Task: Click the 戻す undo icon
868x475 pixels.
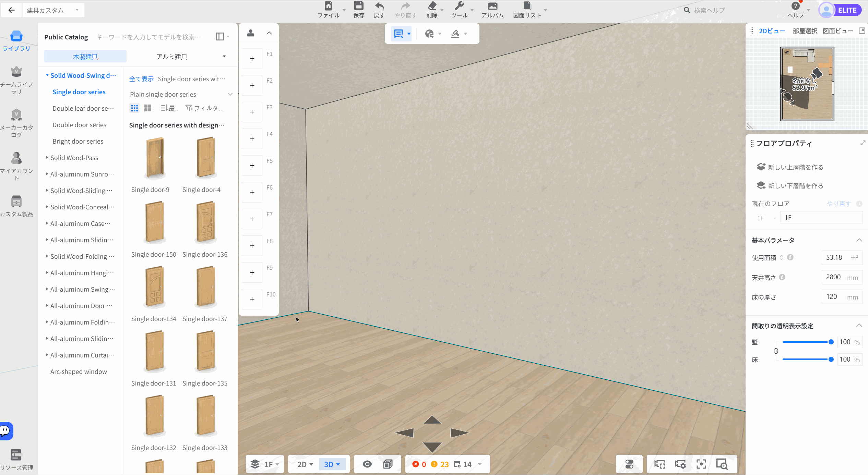Action: point(379,6)
